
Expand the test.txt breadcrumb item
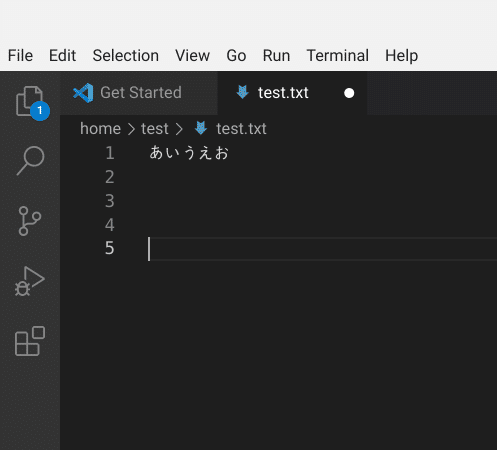point(241,129)
